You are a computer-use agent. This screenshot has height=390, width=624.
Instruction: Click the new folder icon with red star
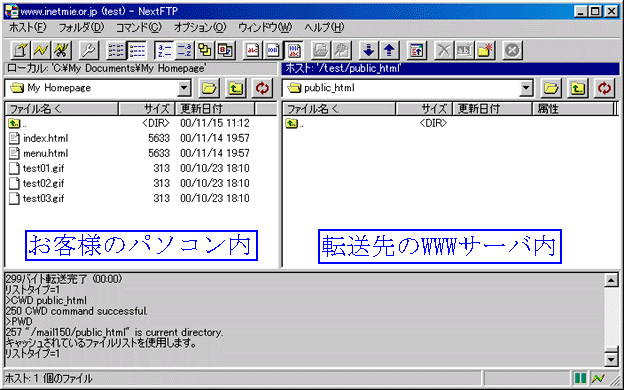[x=485, y=50]
